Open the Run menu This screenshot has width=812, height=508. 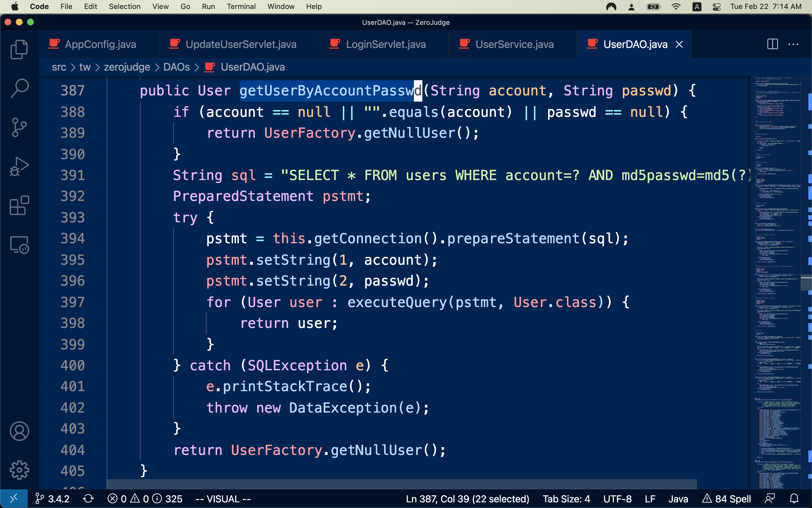[x=208, y=6]
